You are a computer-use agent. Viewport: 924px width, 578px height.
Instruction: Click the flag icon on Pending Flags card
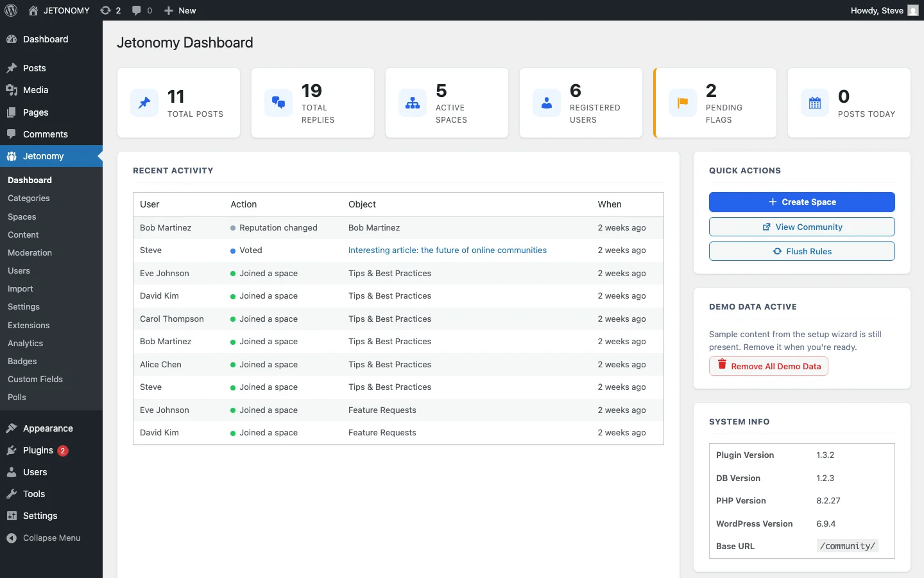coord(682,103)
